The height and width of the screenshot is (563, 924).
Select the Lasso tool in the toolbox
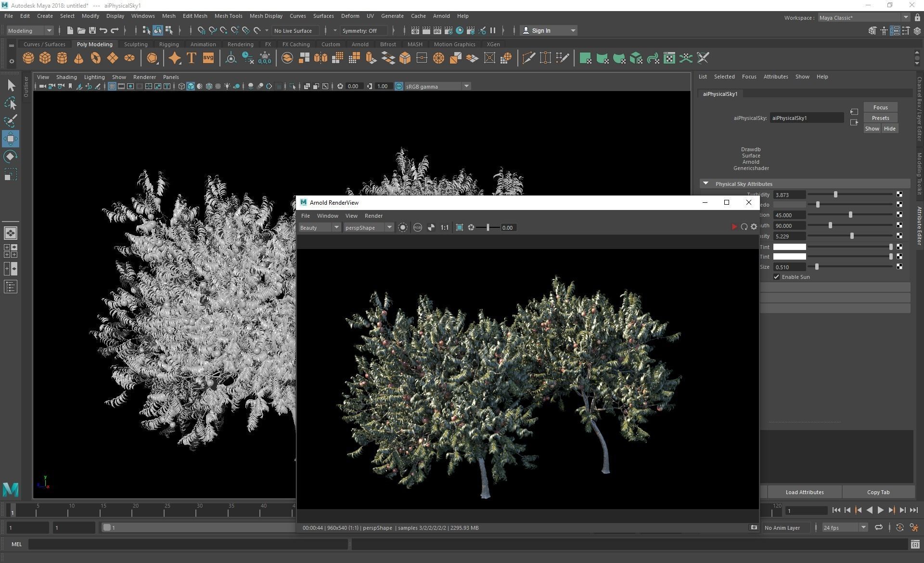(11, 104)
